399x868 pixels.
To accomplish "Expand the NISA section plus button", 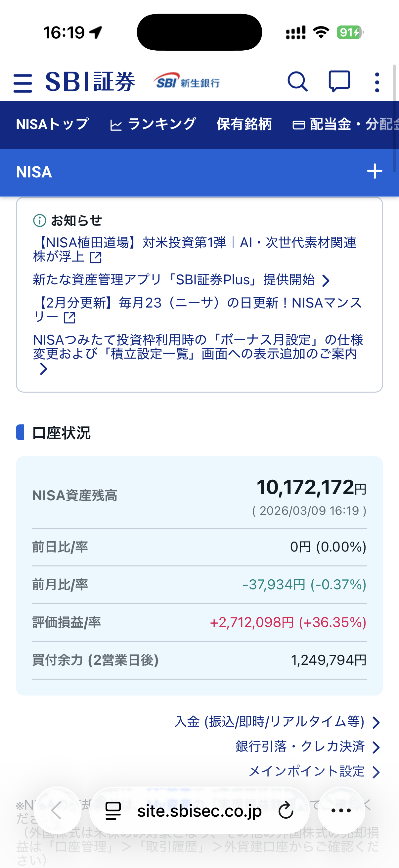I will [375, 171].
